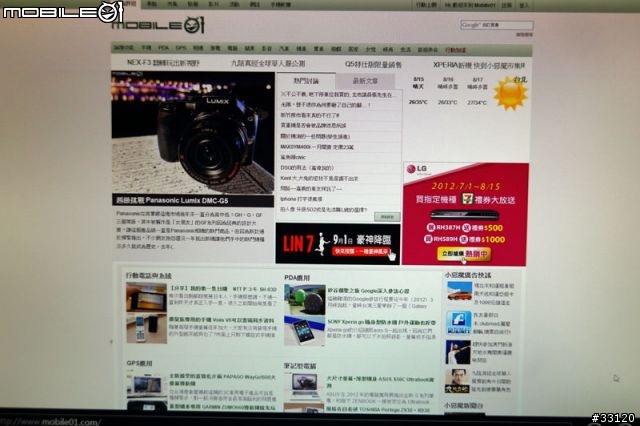Open the TOSHIBA Portege article link

coord(378,409)
